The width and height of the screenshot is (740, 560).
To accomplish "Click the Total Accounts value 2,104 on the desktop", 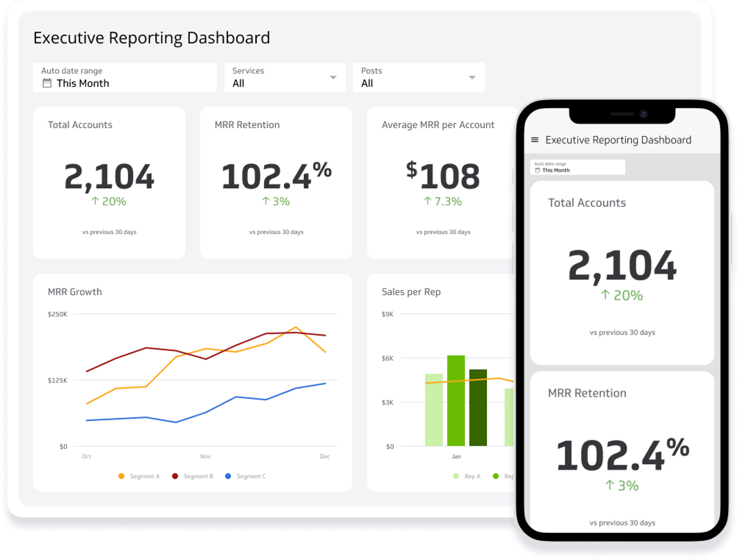I will pyautogui.click(x=109, y=177).
